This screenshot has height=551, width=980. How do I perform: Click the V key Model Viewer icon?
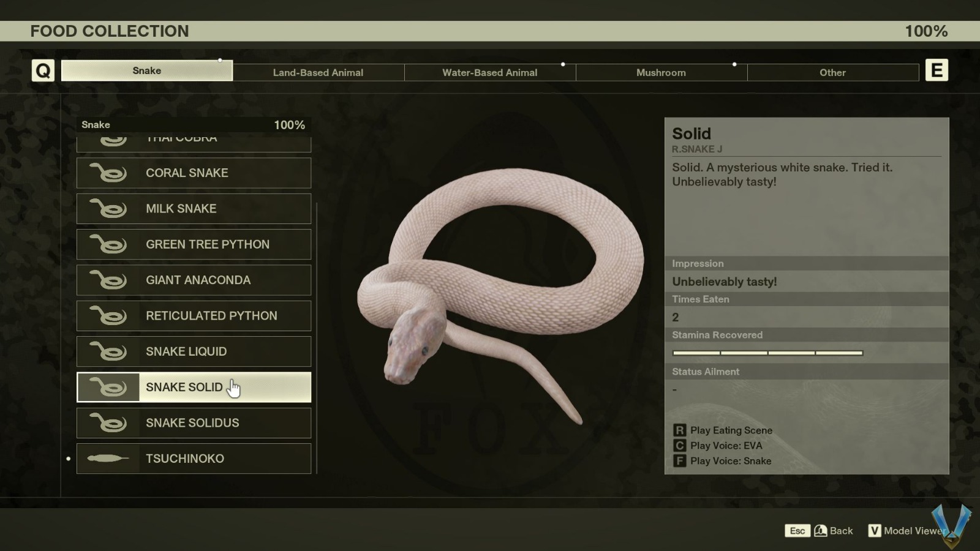[875, 531]
